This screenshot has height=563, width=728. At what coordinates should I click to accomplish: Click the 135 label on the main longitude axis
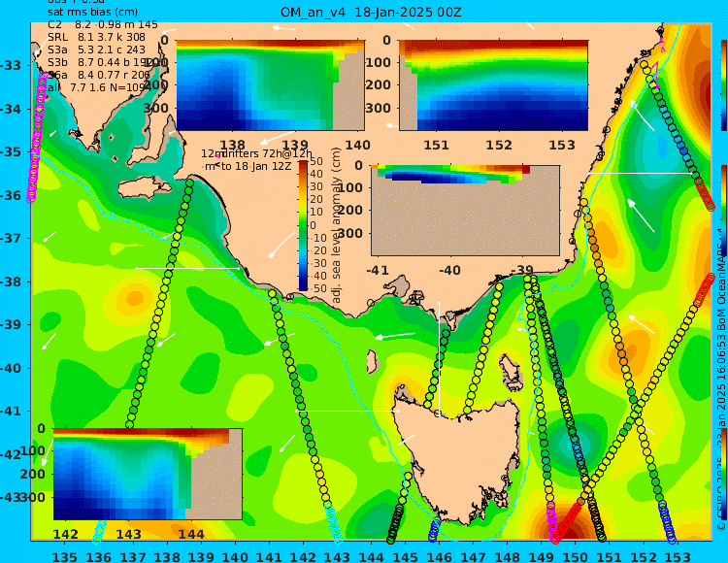(x=64, y=556)
